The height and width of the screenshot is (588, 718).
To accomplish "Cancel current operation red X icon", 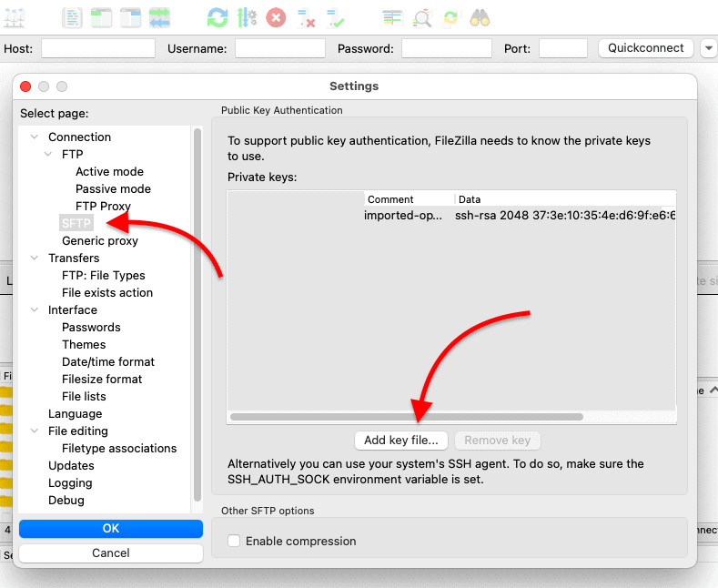I will 276,18.
